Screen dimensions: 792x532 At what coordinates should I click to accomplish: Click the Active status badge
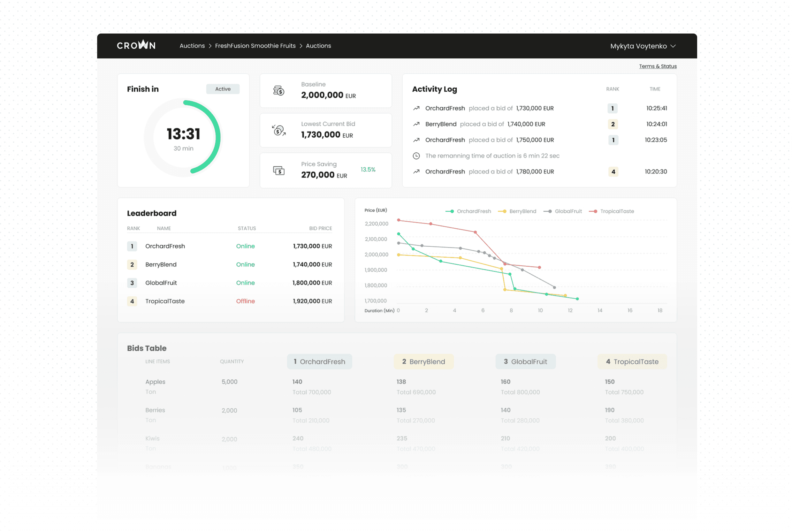point(223,89)
